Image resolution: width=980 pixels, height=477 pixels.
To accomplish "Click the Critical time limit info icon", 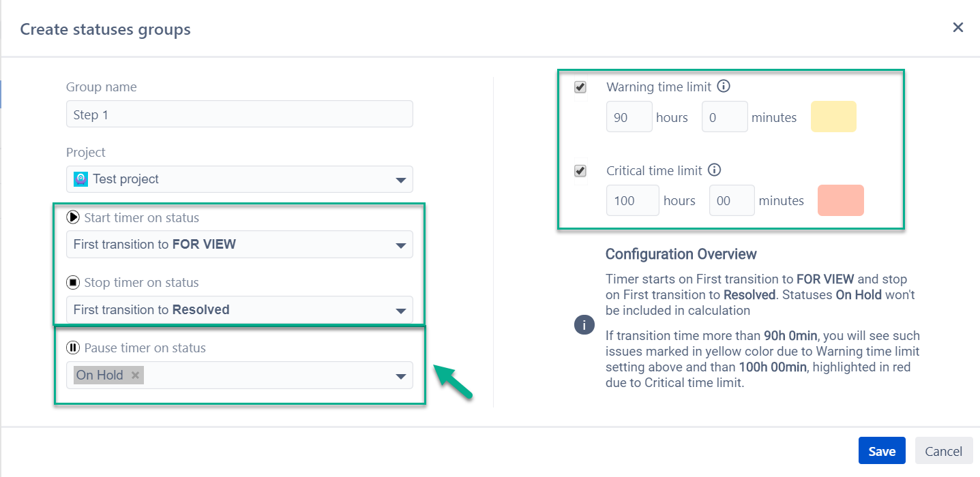I will 715,170.
